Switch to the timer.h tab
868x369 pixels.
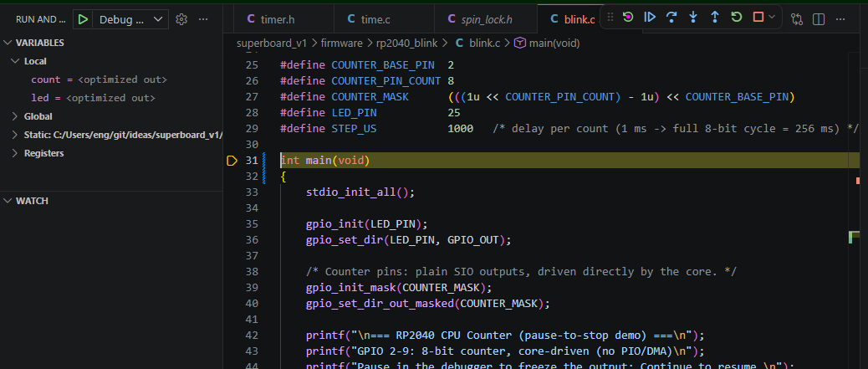(x=284, y=19)
